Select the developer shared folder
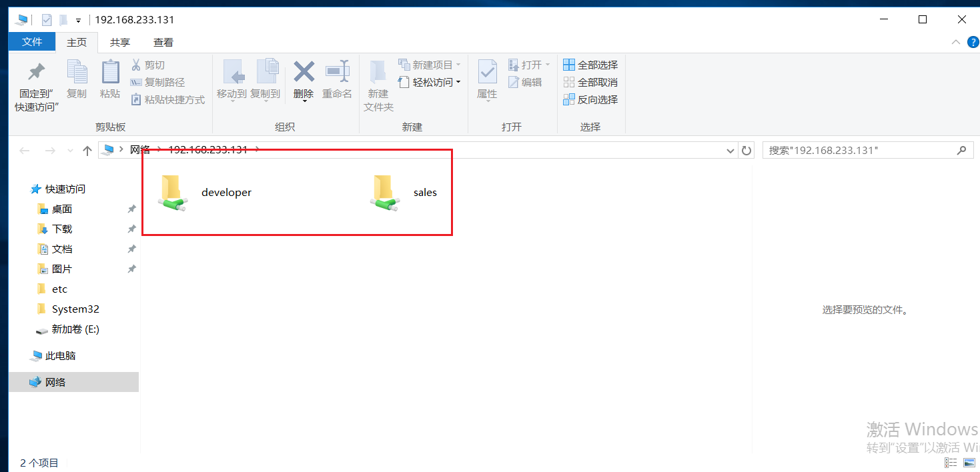This screenshot has width=980, height=472. click(205, 193)
